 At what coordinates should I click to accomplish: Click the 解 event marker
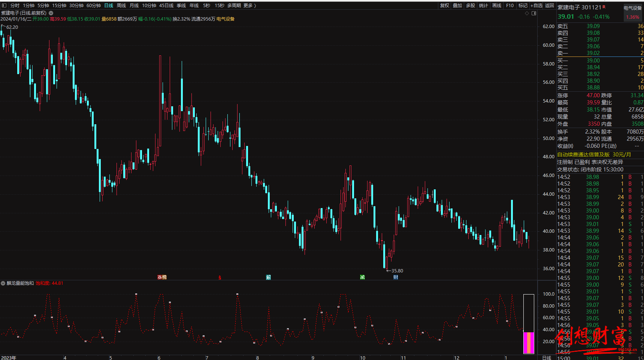pos(269,277)
